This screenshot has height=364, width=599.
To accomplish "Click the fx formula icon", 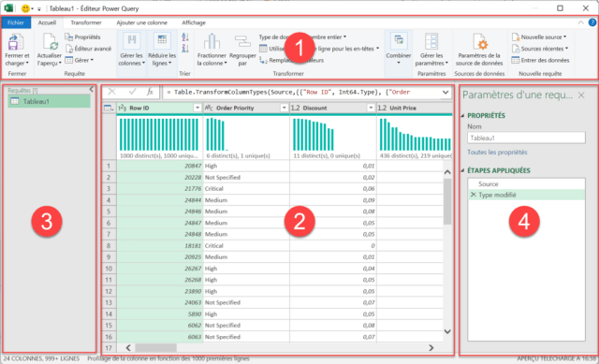I will 150,92.
